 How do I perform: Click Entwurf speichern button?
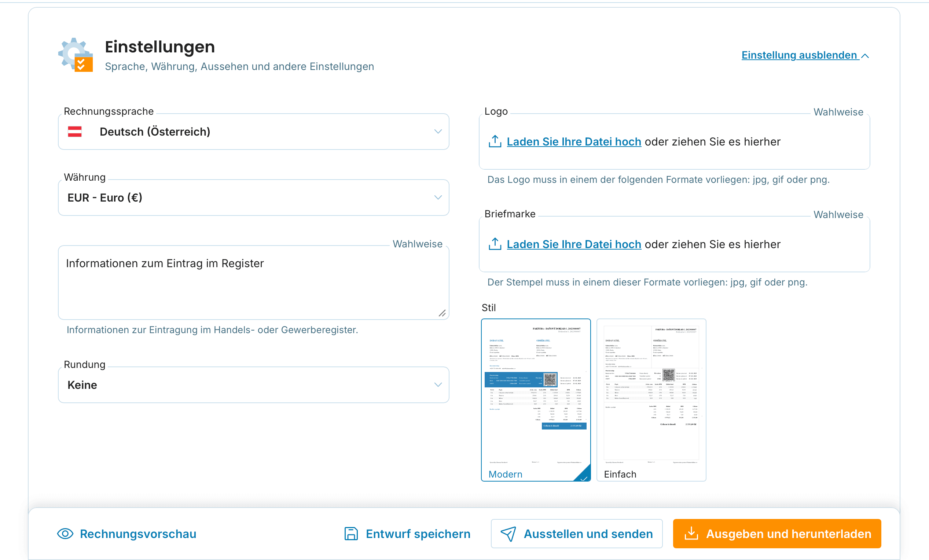[x=407, y=534]
